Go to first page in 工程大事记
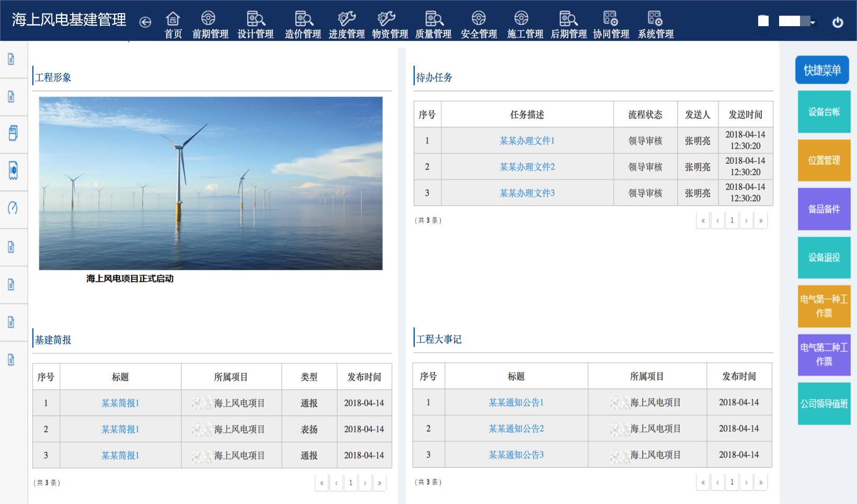 [x=703, y=483]
